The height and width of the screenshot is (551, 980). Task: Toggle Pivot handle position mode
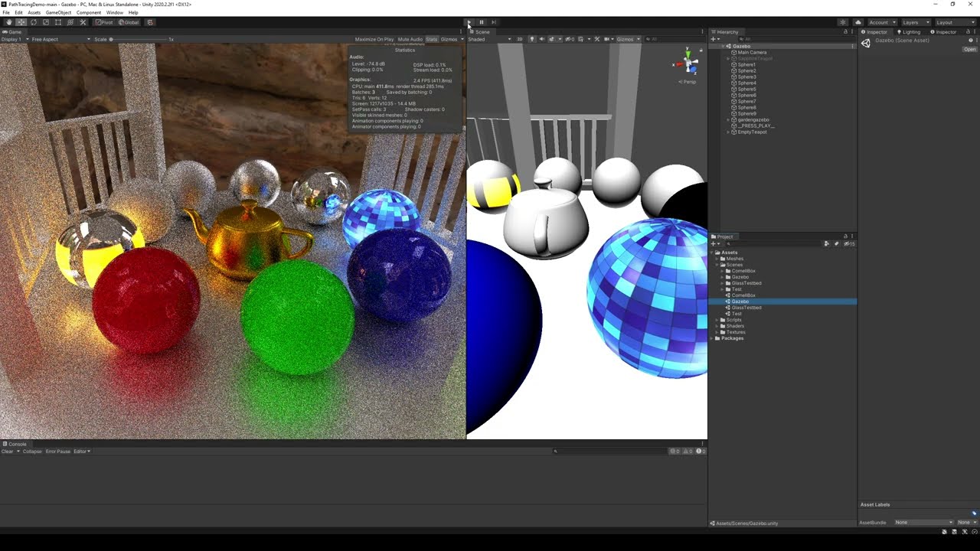pos(104,22)
